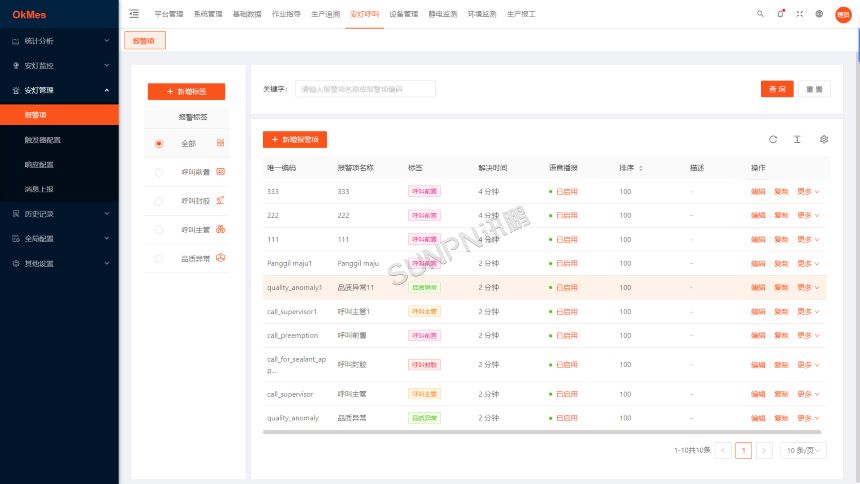Click the 安灯监控 bulb icon in sidebar
The width and height of the screenshot is (860, 484).
15,65
